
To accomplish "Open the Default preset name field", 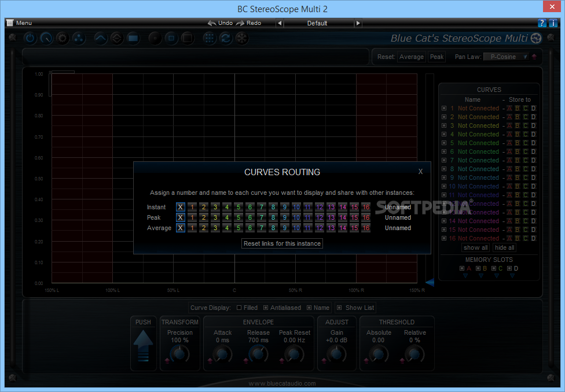I will pyautogui.click(x=318, y=23).
